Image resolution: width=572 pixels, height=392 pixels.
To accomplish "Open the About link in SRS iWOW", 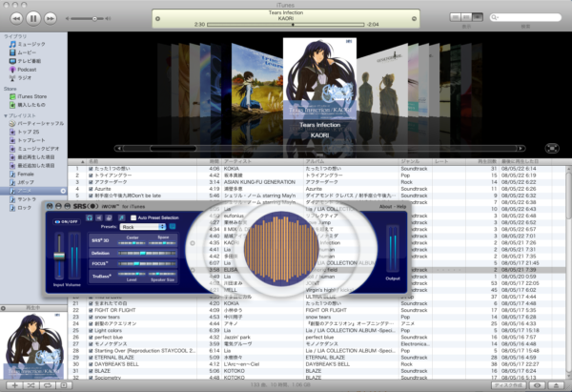I will [x=385, y=207].
